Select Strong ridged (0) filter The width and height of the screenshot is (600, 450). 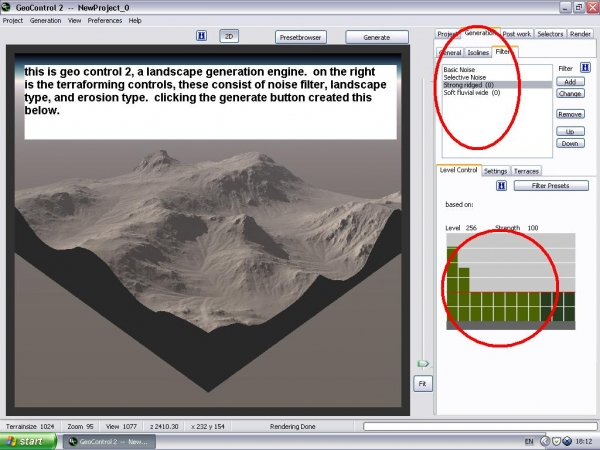click(497, 85)
